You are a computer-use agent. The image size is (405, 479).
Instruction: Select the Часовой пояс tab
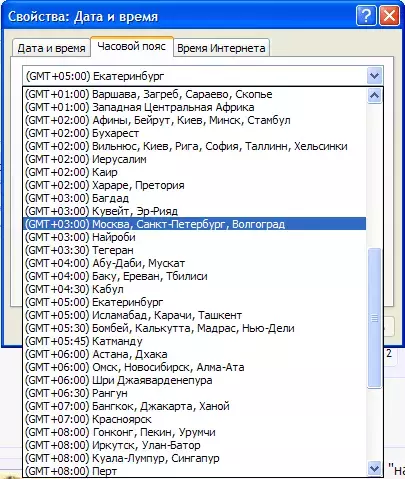coord(132,46)
